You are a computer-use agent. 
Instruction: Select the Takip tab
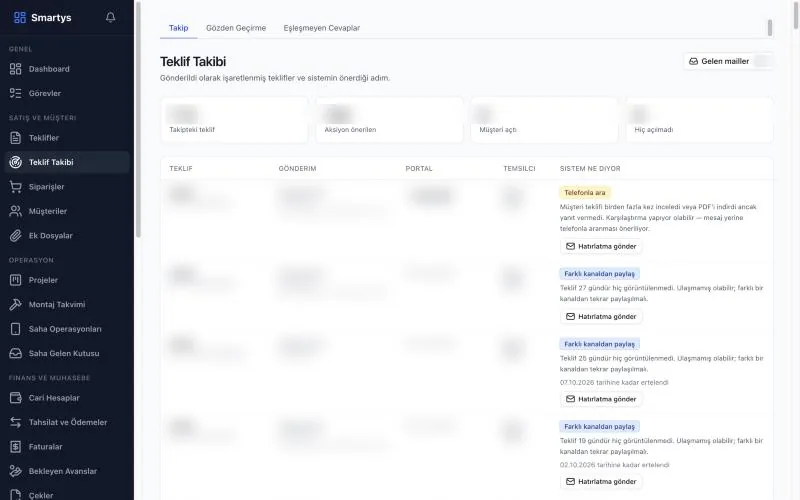pyautogui.click(x=179, y=28)
